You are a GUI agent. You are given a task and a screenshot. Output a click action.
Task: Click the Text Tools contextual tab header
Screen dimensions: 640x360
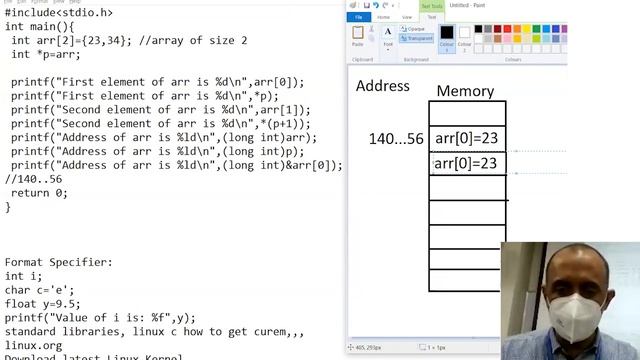pyautogui.click(x=432, y=6)
